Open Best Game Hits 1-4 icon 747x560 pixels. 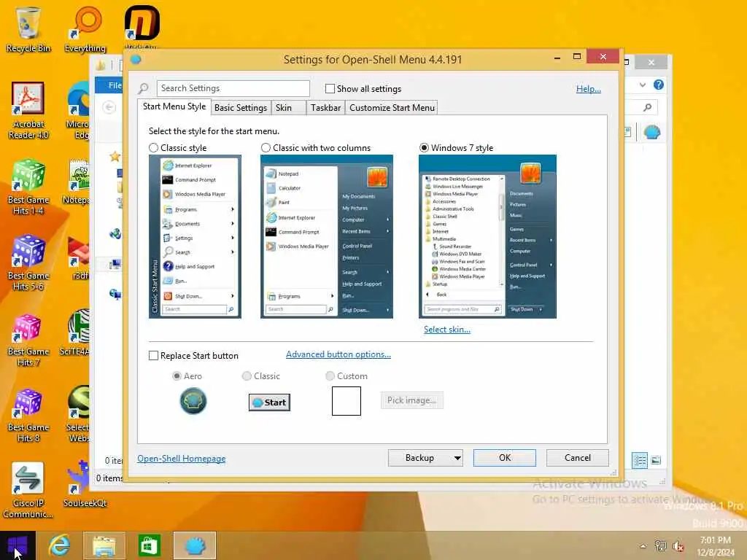coord(28,187)
